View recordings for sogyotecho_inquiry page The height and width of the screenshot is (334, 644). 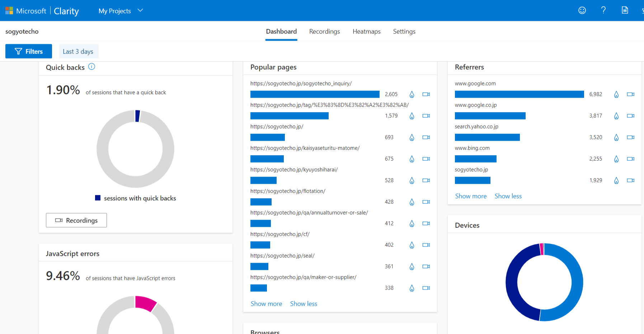click(426, 94)
